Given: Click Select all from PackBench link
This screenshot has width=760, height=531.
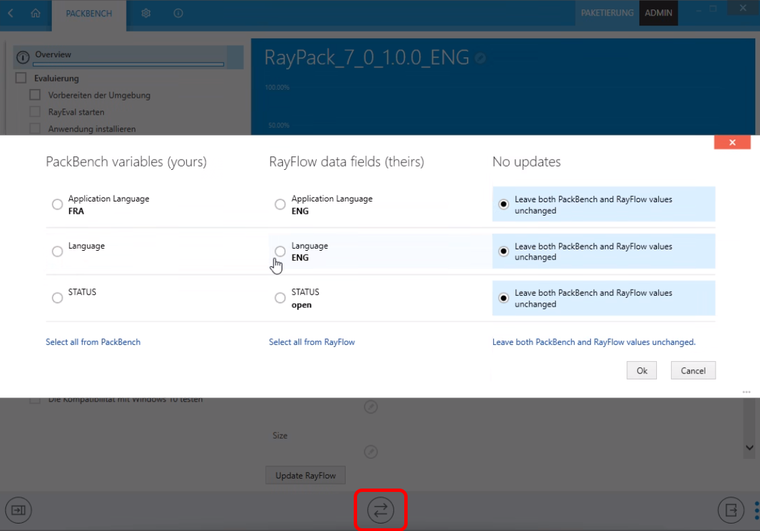Looking at the screenshot, I should click(93, 342).
